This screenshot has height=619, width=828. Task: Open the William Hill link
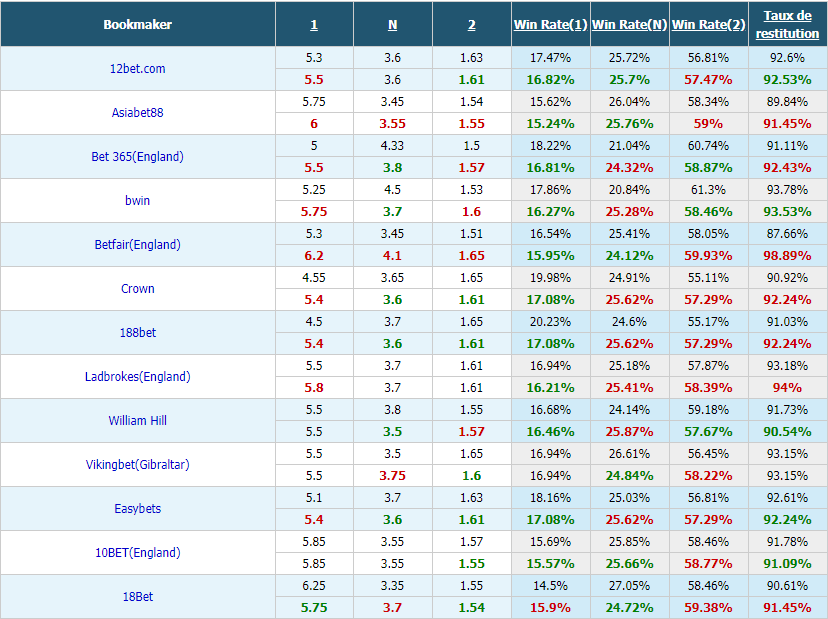point(137,420)
